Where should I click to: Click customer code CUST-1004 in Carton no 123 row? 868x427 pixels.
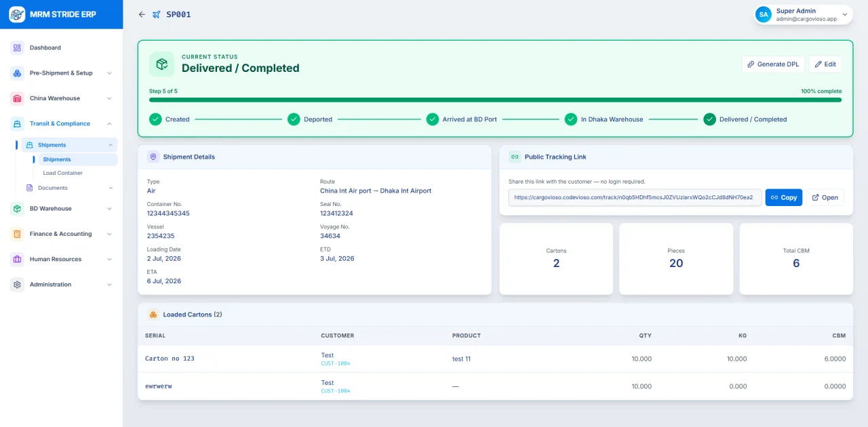[336, 363]
